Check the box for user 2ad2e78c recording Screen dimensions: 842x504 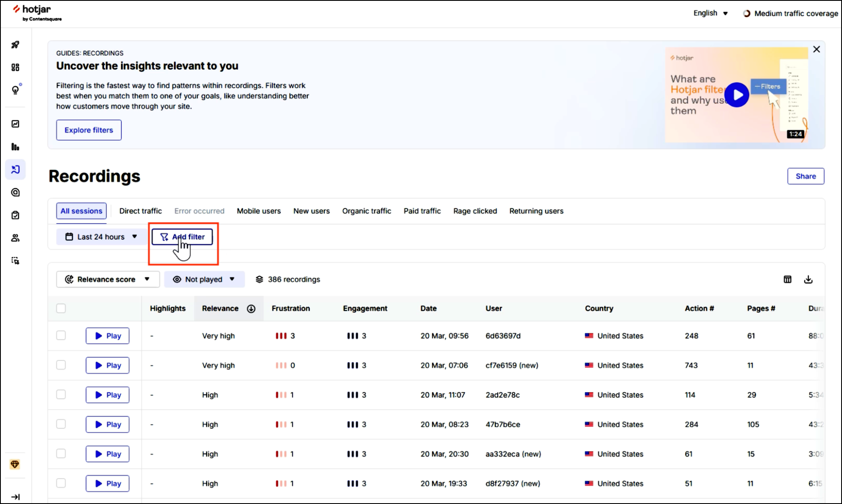click(61, 394)
